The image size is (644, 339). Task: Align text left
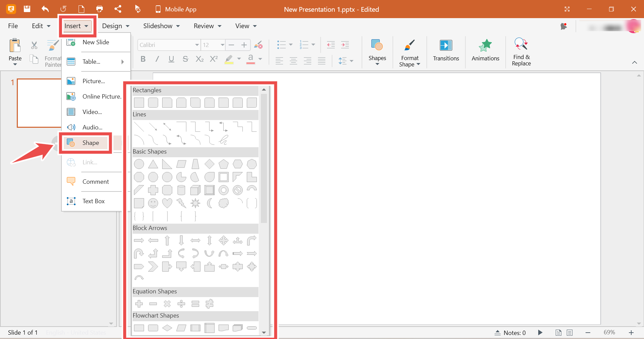click(279, 61)
